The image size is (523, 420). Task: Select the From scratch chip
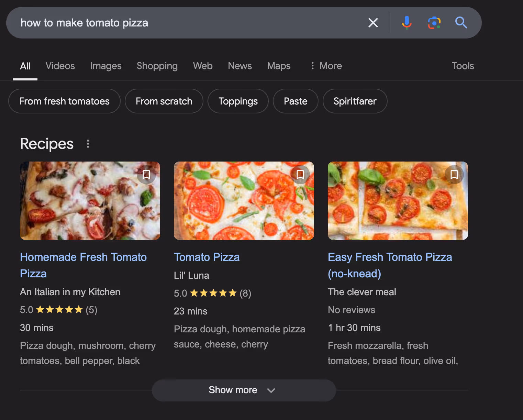click(x=164, y=101)
